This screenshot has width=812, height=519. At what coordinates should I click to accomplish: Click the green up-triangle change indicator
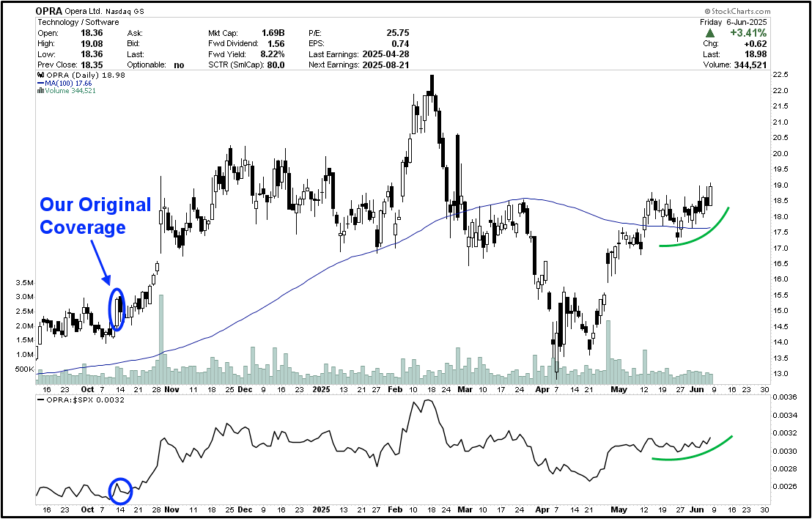tap(710, 33)
